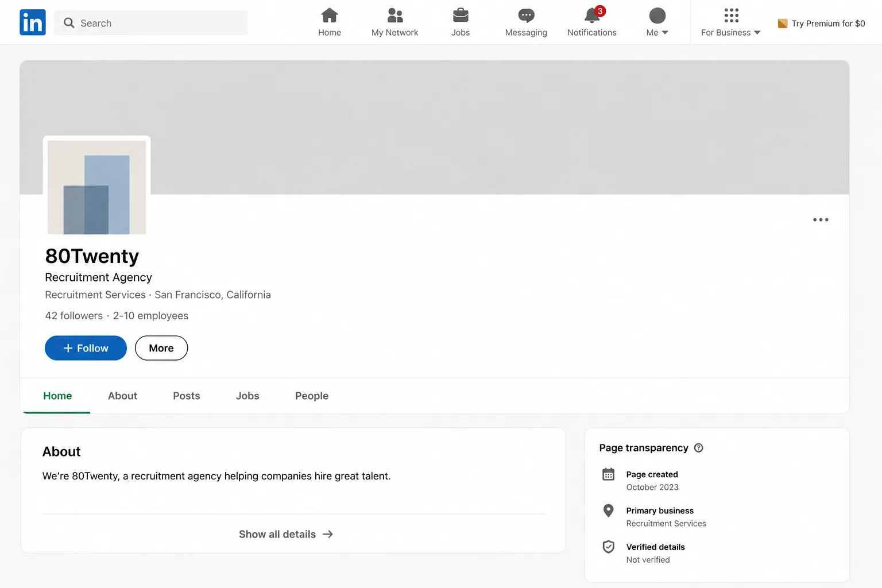Click 'Not verified' text

pos(648,560)
